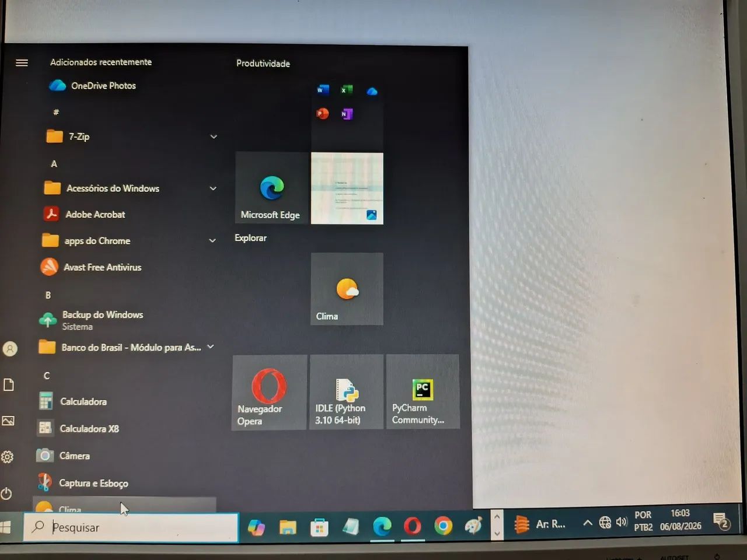Click the 'B' letter header in app list
This screenshot has width=747, height=560.
tap(48, 295)
